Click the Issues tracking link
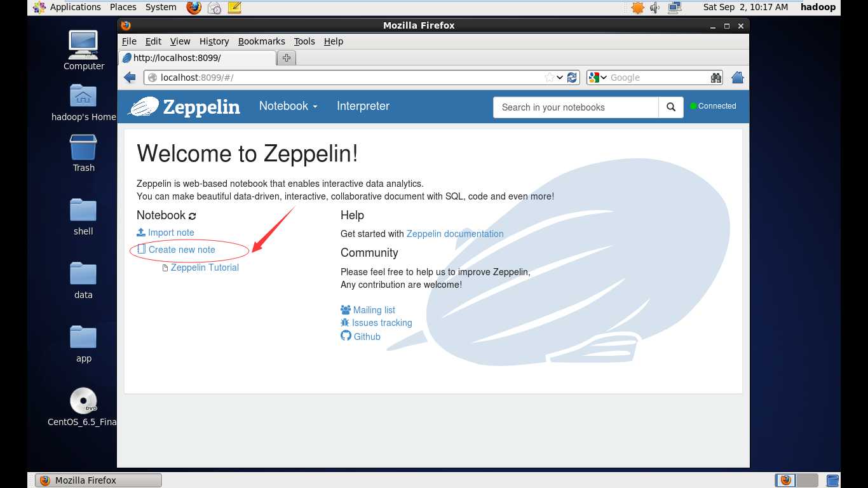Viewport: 868px width, 488px height. pos(382,323)
